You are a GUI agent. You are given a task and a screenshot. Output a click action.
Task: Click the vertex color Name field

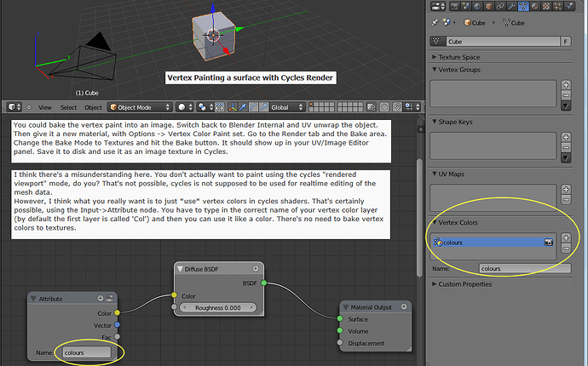pyautogui.click(x=525, y=269)
